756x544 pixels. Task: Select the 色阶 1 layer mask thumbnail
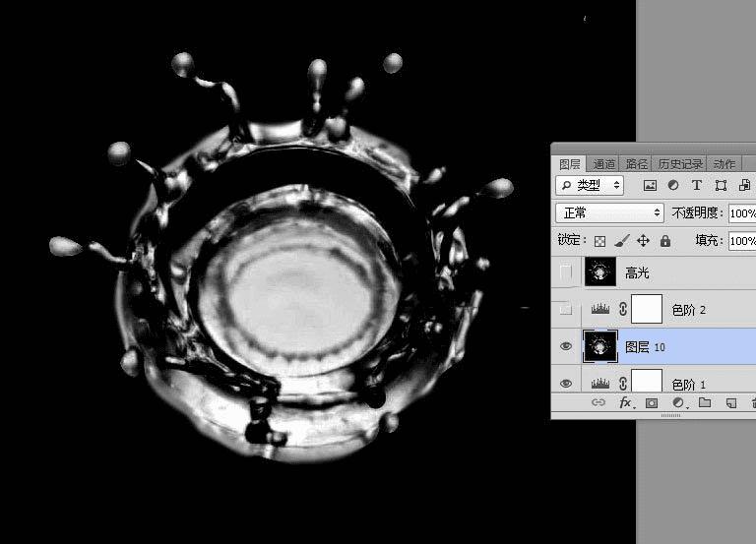[x=647, y=381]
